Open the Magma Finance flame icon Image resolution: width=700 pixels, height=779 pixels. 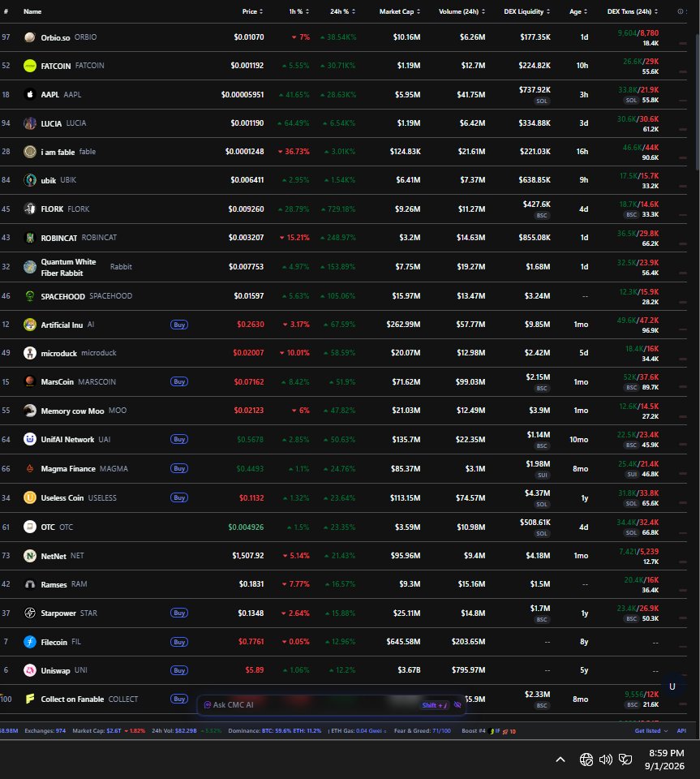[30, 468]
